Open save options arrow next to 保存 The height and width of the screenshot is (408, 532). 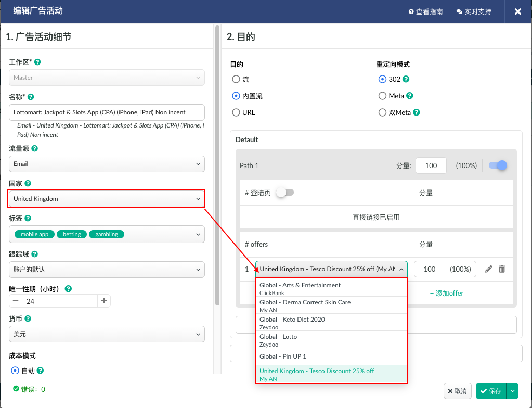[x=512, y=391]
